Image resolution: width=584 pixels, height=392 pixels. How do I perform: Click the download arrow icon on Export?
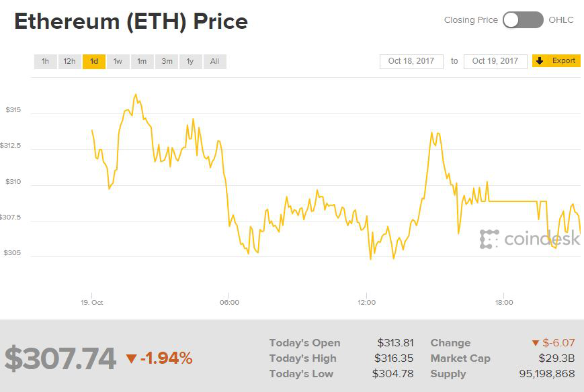coord(540,61)
